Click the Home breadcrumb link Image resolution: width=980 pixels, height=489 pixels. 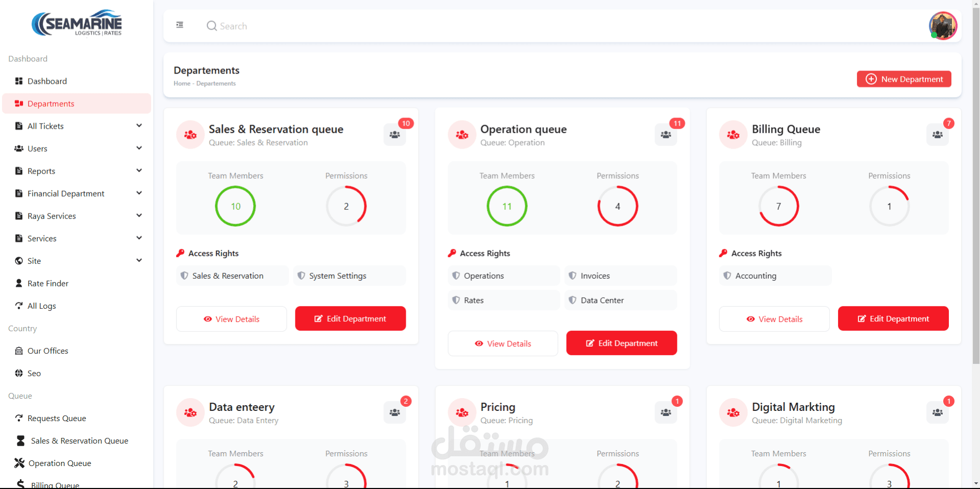click(x=182, y=83)
